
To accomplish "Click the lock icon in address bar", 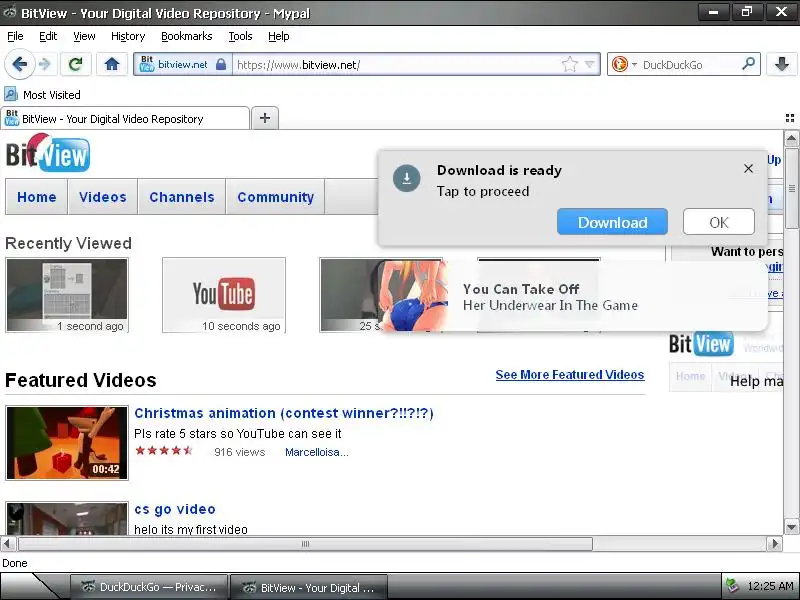I will 221,64.
